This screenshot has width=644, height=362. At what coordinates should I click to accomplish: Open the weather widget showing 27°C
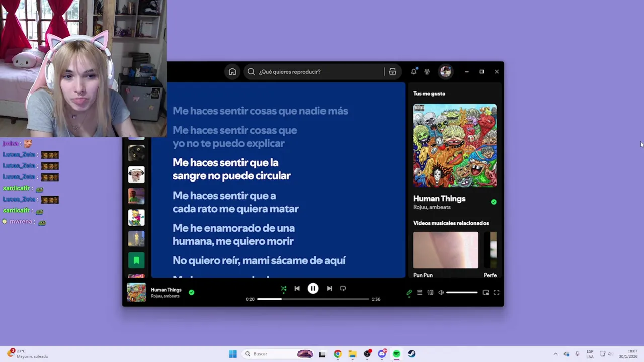point(28,354)
